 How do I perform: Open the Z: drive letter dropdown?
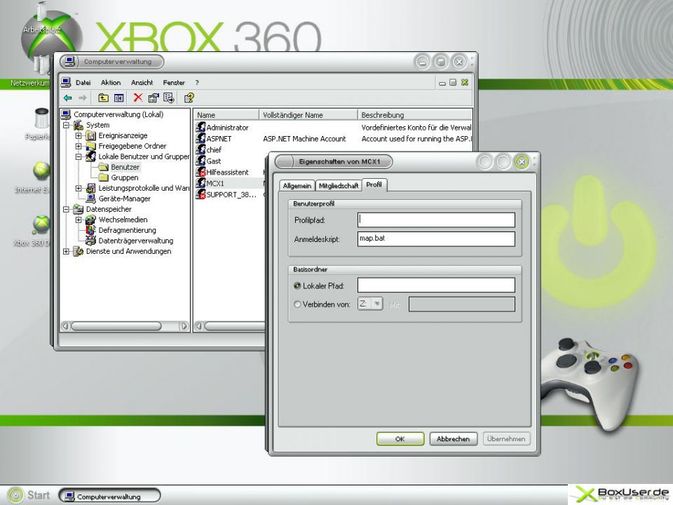[x=377, y=304]
